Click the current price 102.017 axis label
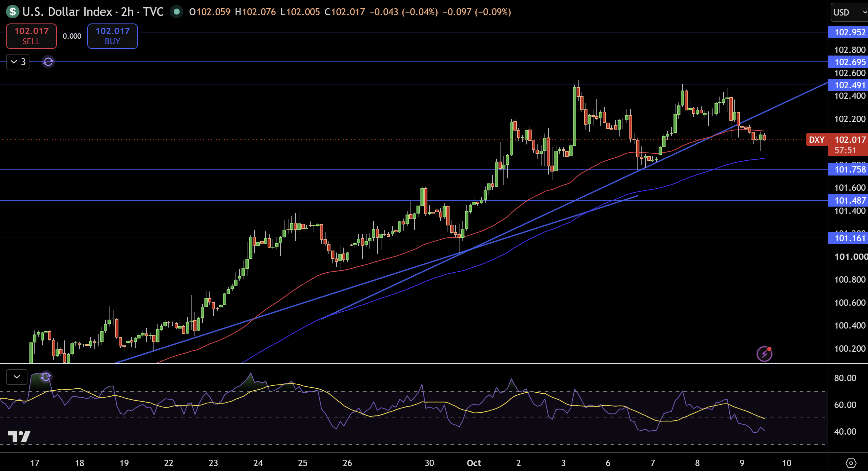 point(850,140)
